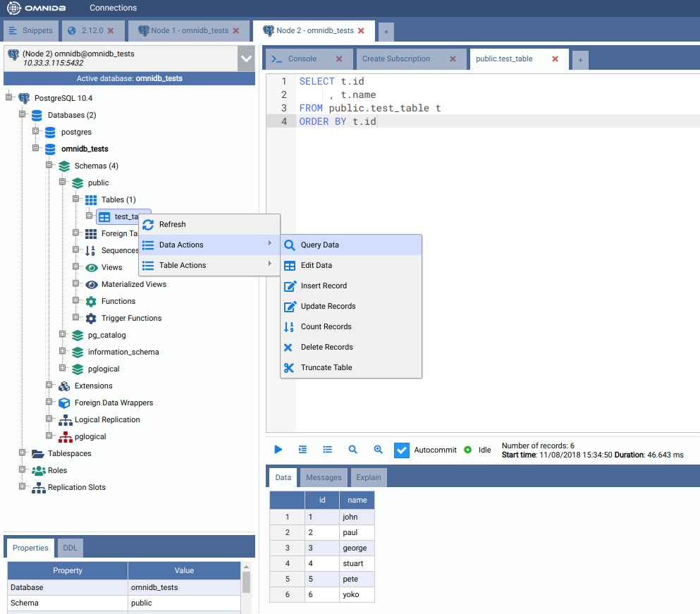Viewport: 700px width, 614px height.
Task: Switch to the Messages results tab
Action: [324, 478]
